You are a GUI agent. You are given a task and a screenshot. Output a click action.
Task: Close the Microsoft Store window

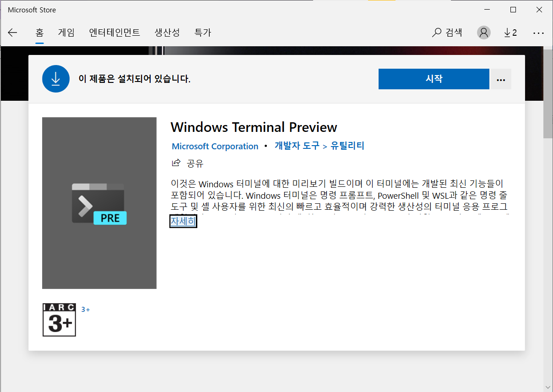tap(539, 10)
